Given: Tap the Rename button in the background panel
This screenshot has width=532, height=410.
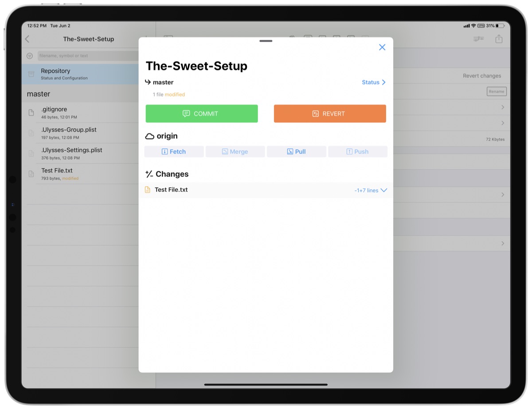Looking at the screenshot, I should [x=497, y=91].
